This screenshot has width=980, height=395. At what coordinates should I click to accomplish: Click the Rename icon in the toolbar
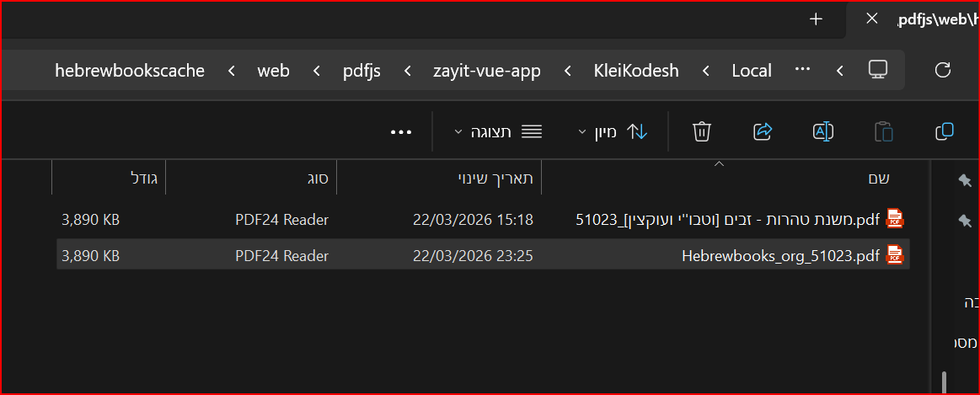(x=822, y=131)
